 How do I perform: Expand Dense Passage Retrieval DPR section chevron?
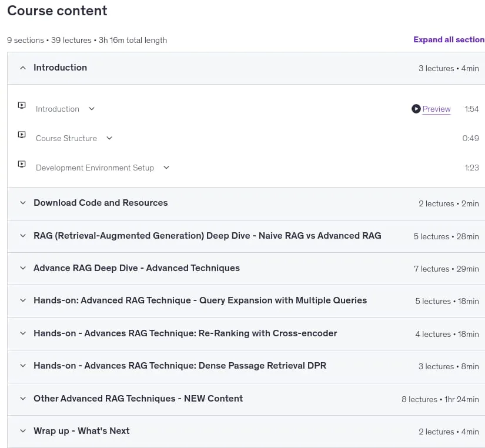pos(23,366)
